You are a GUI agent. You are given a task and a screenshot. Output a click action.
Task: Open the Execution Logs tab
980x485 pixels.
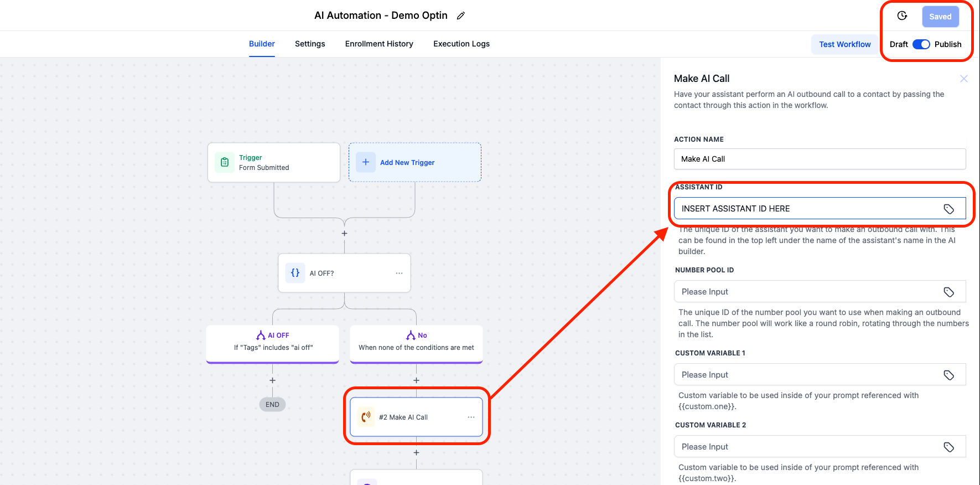461,44
